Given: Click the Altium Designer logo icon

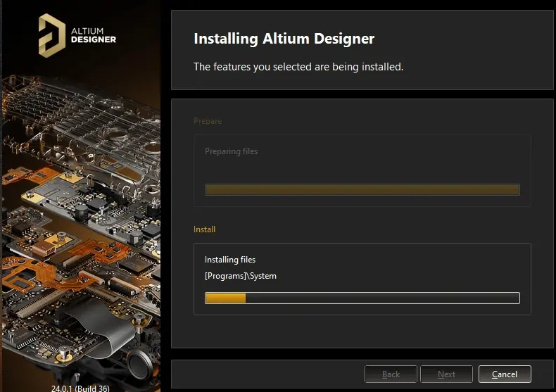Looking at the screenshot, I should (x=52, y=35).
